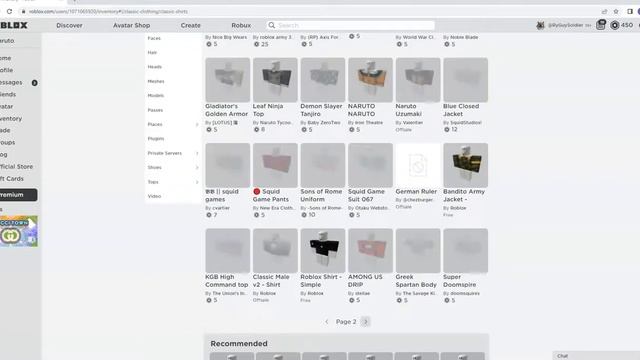Open the Greek Spartan Body title

tap(416, 281)
